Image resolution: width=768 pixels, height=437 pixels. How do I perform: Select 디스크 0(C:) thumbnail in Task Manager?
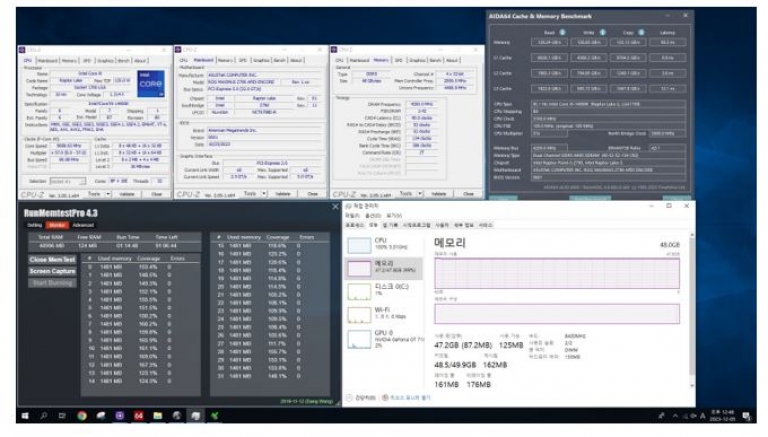click(359, 291)
